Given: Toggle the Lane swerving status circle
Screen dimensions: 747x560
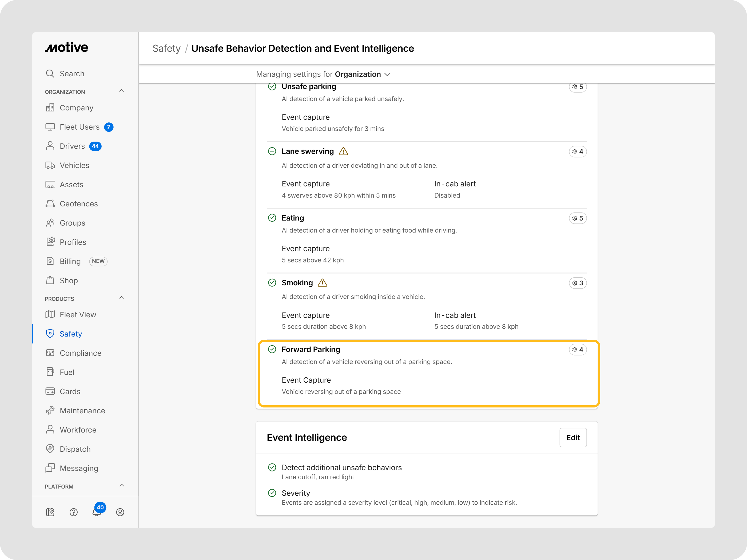Looking at the screenshot, I should point(272,151).
